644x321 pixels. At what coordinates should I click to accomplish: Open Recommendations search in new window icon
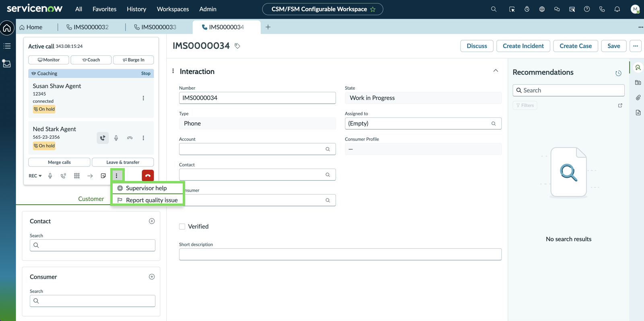[620, 105]
